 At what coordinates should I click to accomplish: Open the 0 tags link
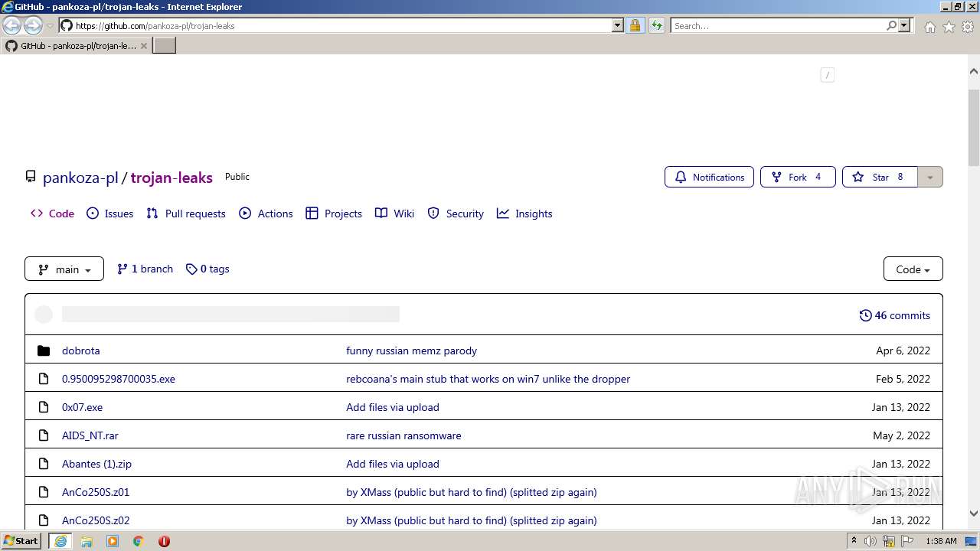[x=207, y=269]
